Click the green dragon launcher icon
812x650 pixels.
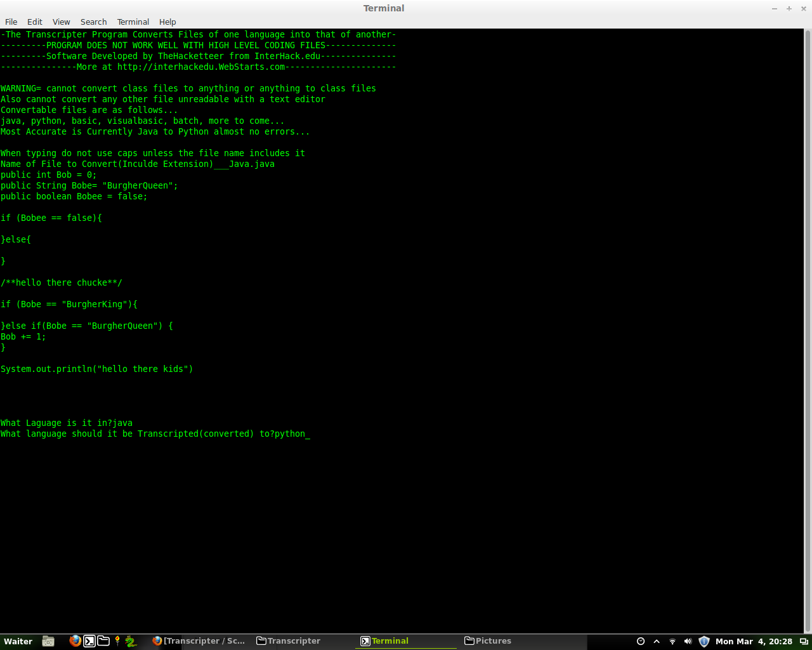coord(131,641)
